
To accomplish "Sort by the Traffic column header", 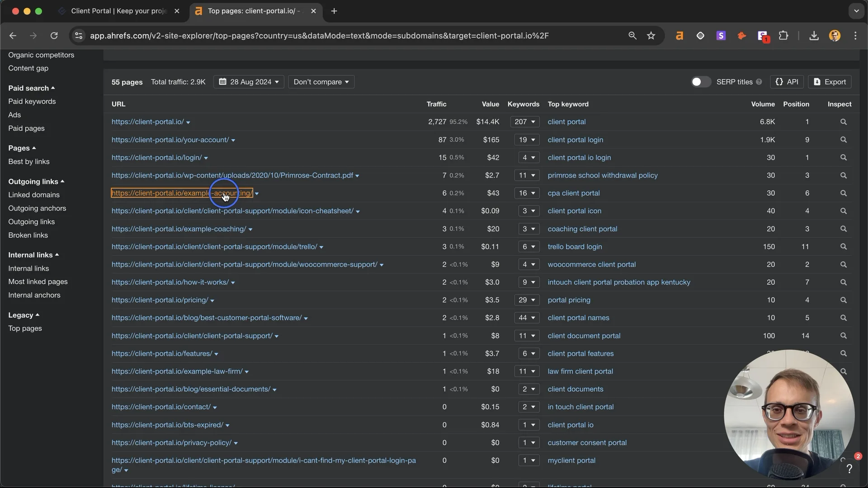I will tap(436, 104).
